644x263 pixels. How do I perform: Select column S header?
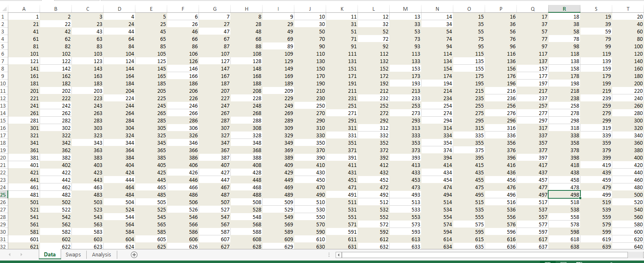[x=596, y=9]
